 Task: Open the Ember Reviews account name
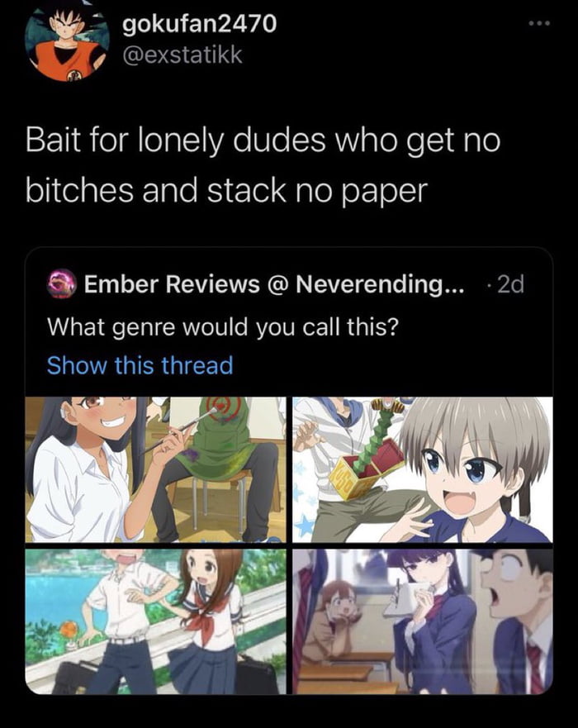[x=273, y=284]
